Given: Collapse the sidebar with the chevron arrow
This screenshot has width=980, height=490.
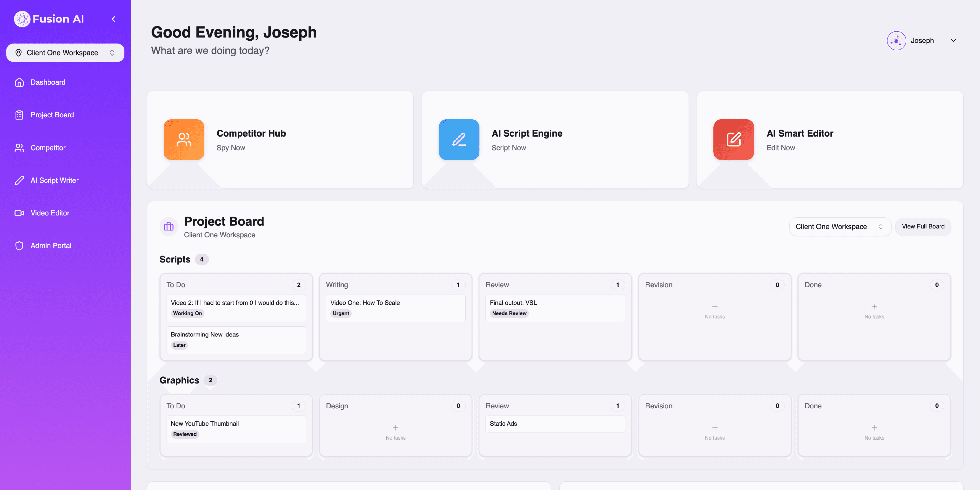Looking at the screenshot, I should (113, 19).
